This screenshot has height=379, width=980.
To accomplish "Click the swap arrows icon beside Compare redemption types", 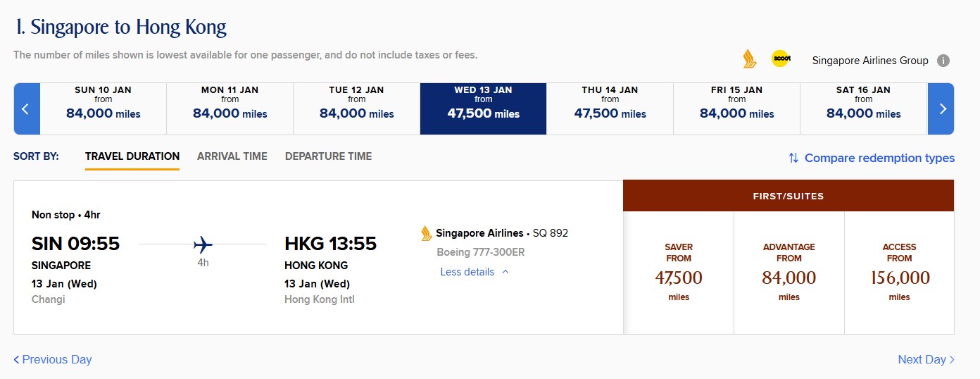I will 793,158.
